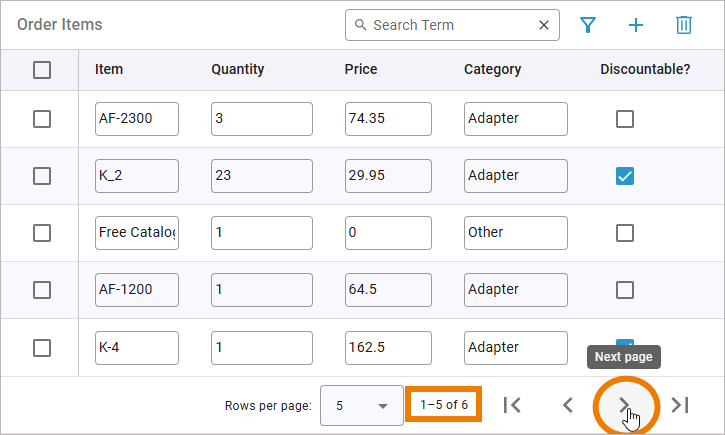Uncheck Discountable for the K_2 row
The image size is (725, 435).
625,176
